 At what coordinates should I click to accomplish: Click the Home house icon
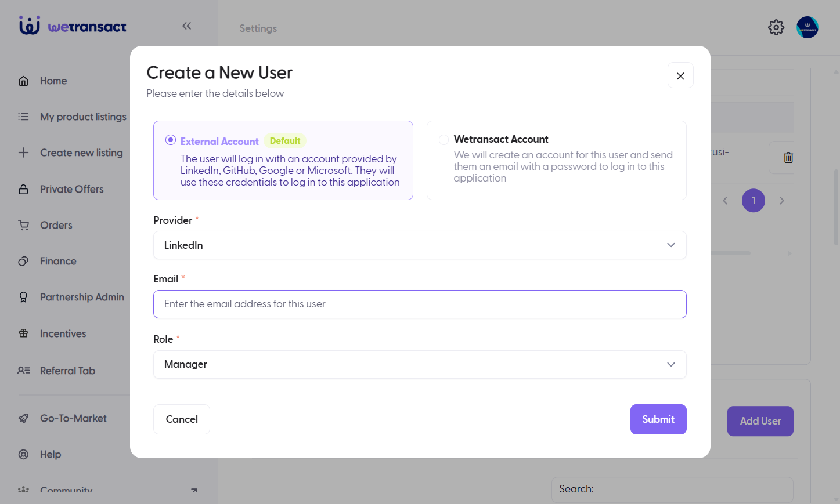pos(23,81)
